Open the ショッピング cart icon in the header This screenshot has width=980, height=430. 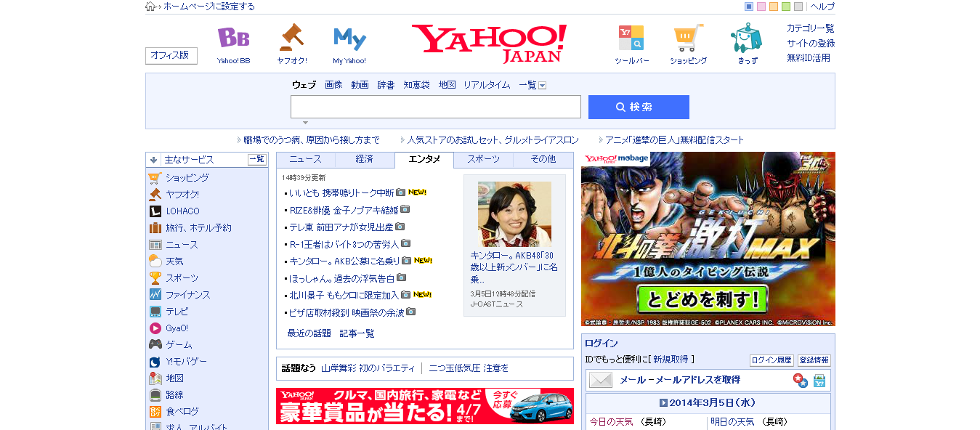click(x=688, y=38)
